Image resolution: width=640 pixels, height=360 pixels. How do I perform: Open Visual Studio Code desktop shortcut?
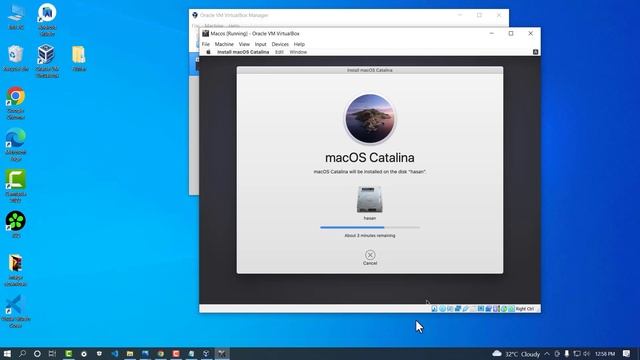[x=16, y=311]
